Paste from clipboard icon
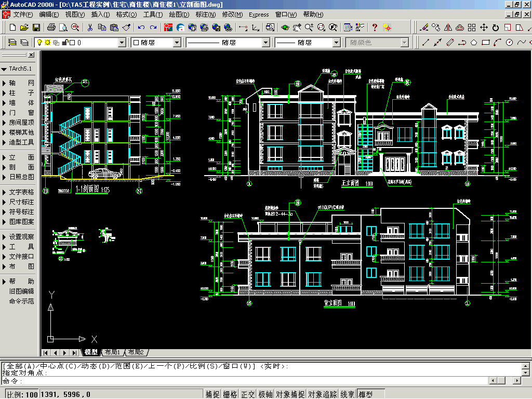Screen dimensions: 532x399 [x=114, y=28]
